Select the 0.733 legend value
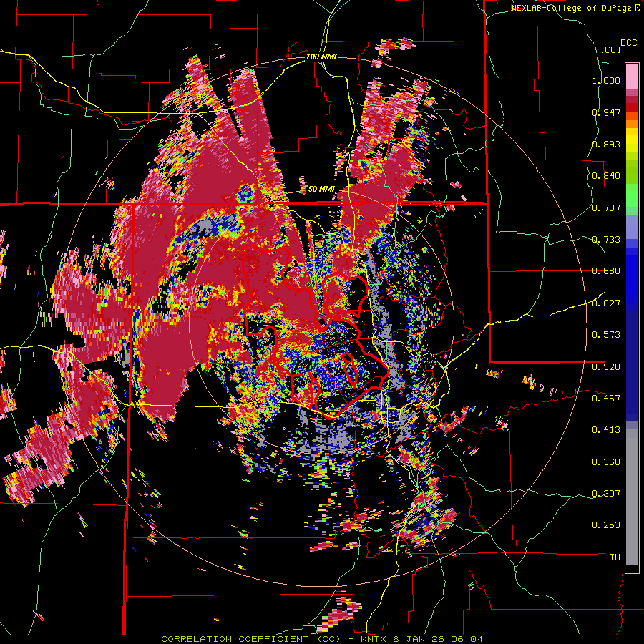 [x=606, y=240]
